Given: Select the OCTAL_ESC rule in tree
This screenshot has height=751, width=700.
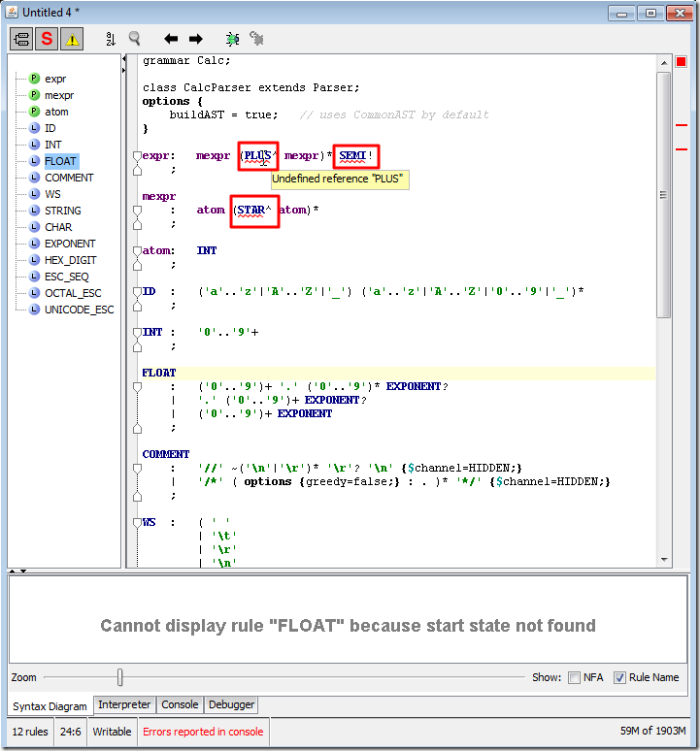Looking at the screenshot, I should click(x=73, y=293).
